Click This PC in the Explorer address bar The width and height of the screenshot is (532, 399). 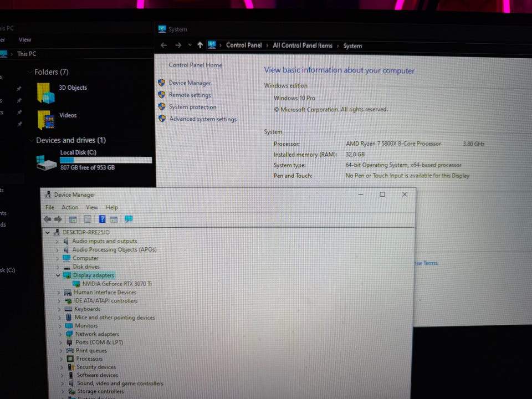(x=27, y=54)
